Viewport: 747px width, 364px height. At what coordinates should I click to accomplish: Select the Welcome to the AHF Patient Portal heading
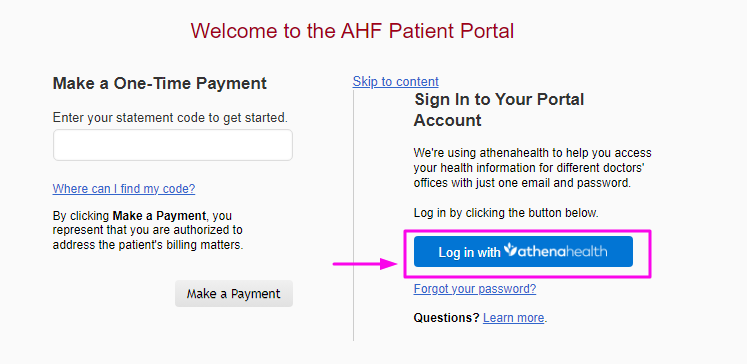pos(352,31)
